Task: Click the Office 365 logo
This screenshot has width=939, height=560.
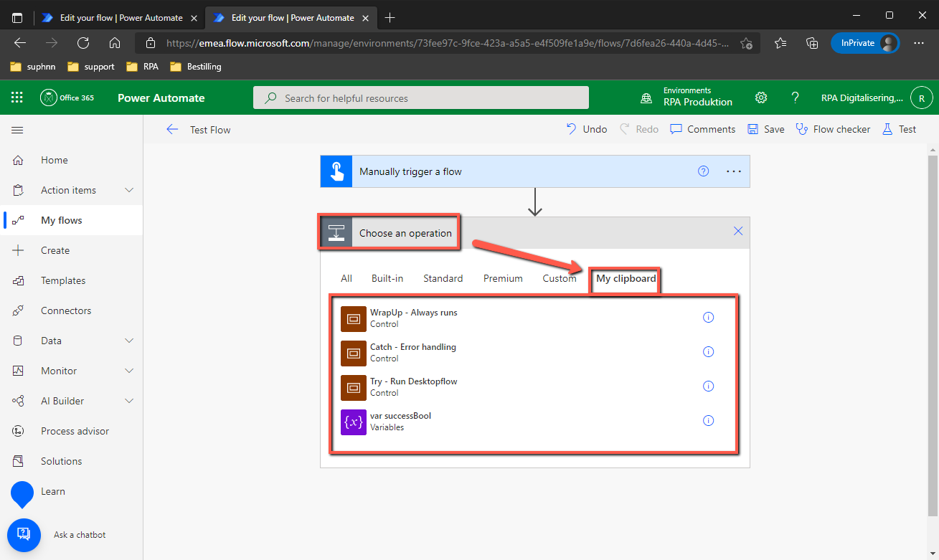Action: pos(67,98)
